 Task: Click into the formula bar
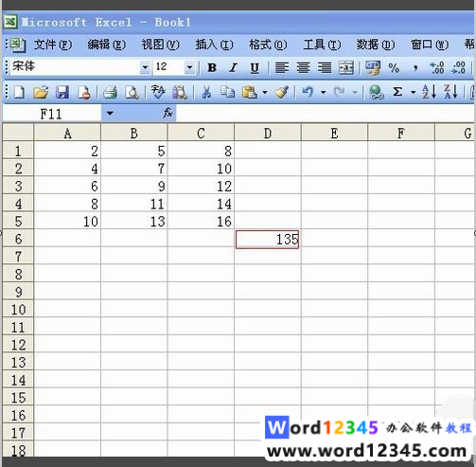click(325, 113)
